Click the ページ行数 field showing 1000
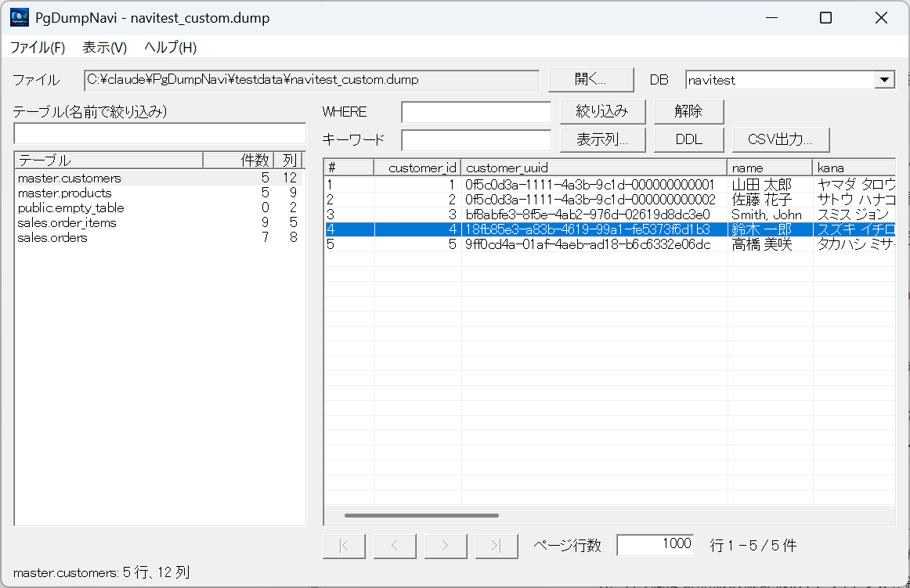This screenshot has height=588, width=910. (655, 544)
